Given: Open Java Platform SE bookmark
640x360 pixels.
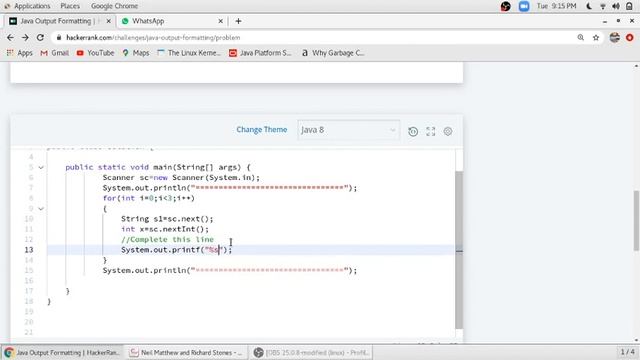Looking at the screenshot, I should click(260, 53).
